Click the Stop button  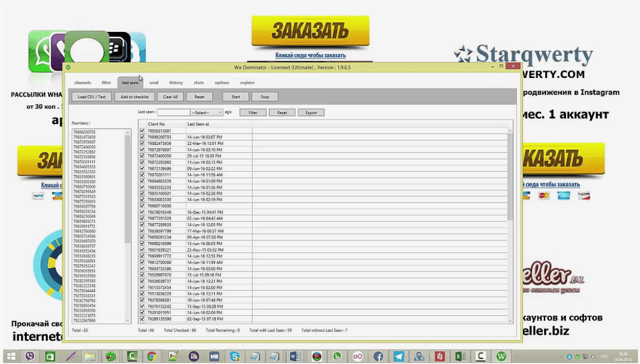[265, 97]
